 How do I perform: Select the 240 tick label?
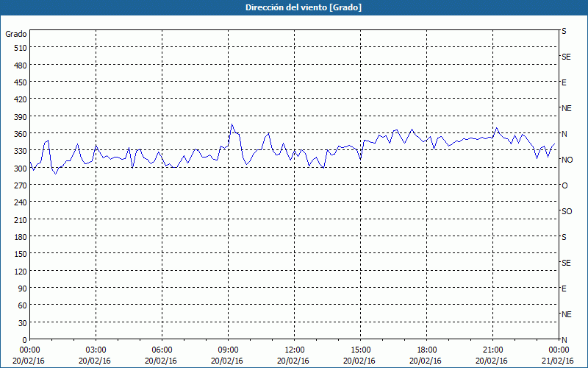tap(21, 203)
